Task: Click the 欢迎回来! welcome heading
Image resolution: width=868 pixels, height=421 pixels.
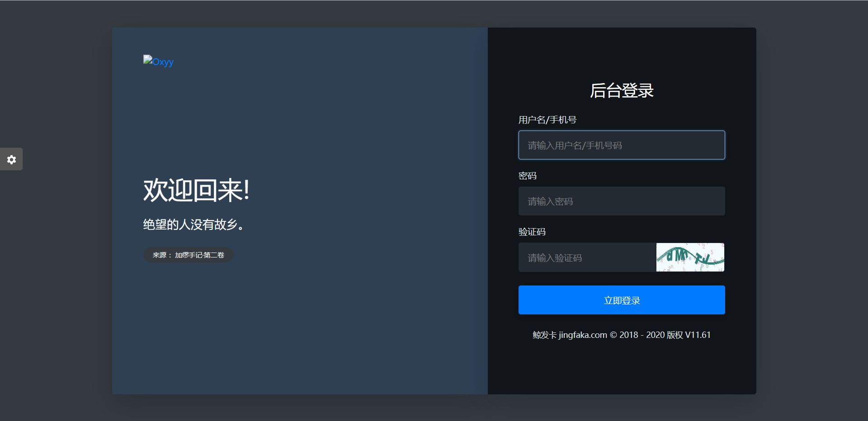Action: (x=197, y=190)
